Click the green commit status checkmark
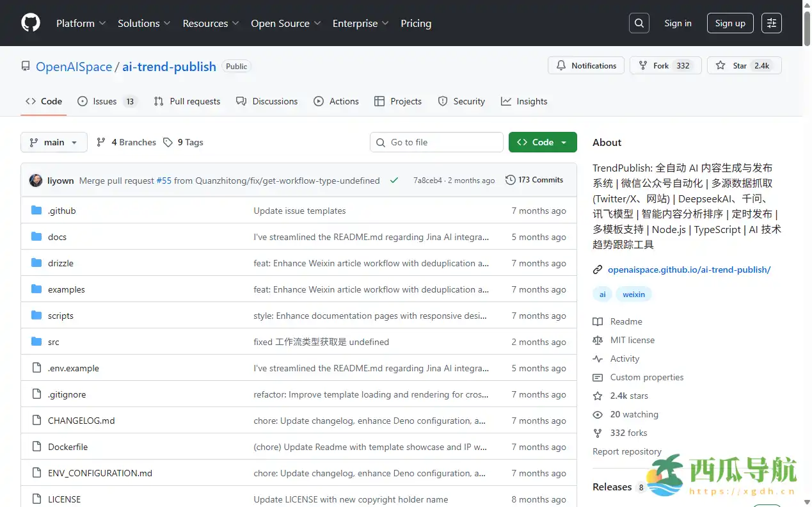The height and width of the screenshot is (507, 812). pos(394,181)
